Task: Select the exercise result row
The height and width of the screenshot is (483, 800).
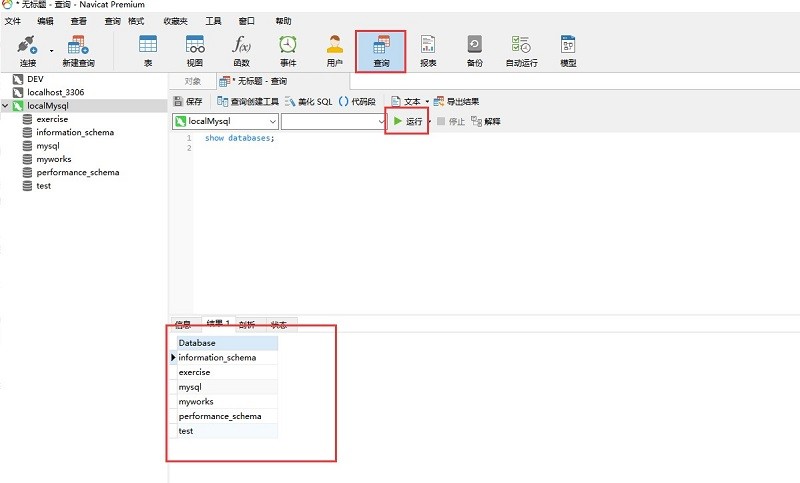Action: point(227,372)
